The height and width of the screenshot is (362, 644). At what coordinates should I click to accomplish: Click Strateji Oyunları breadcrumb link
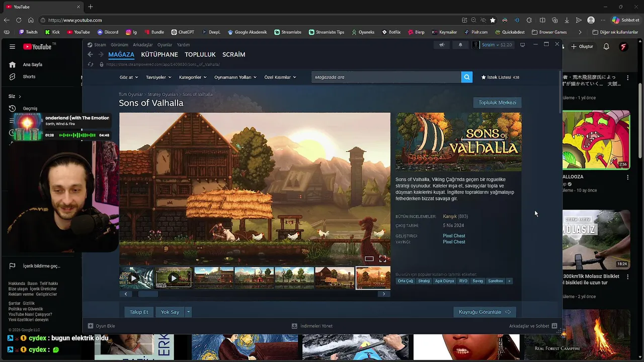163,95
